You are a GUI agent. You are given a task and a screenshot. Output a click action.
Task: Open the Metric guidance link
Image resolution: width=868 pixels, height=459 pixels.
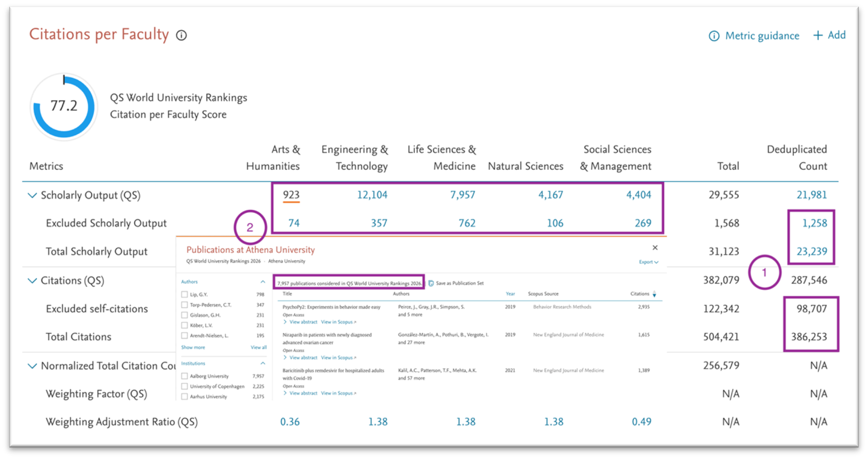[762, 36]
